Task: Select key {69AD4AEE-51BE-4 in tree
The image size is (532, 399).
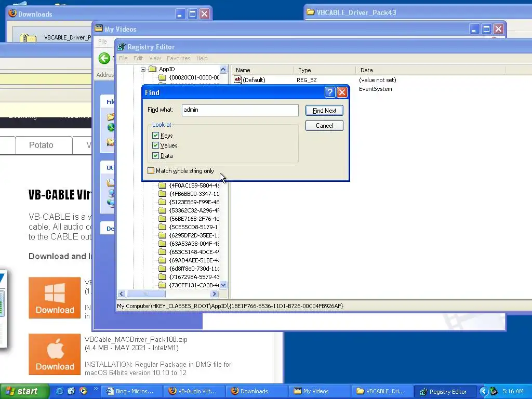Action: tap(194, 260)
